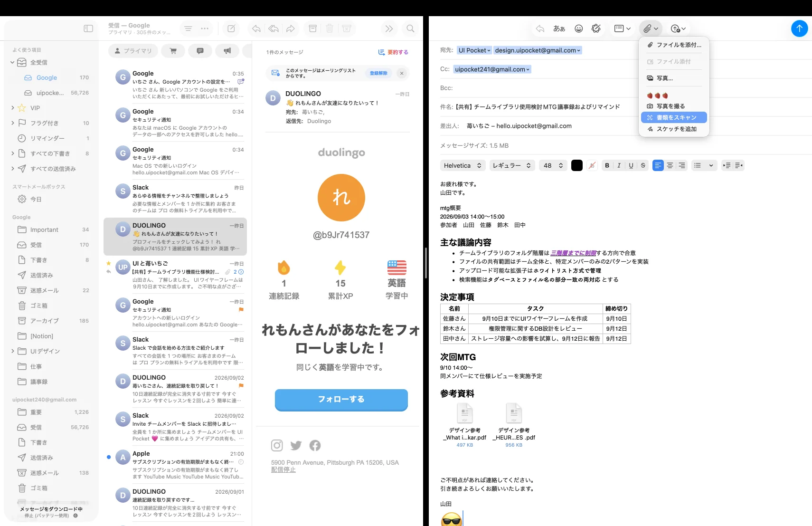Open the list style dropdown

(704, 165)
